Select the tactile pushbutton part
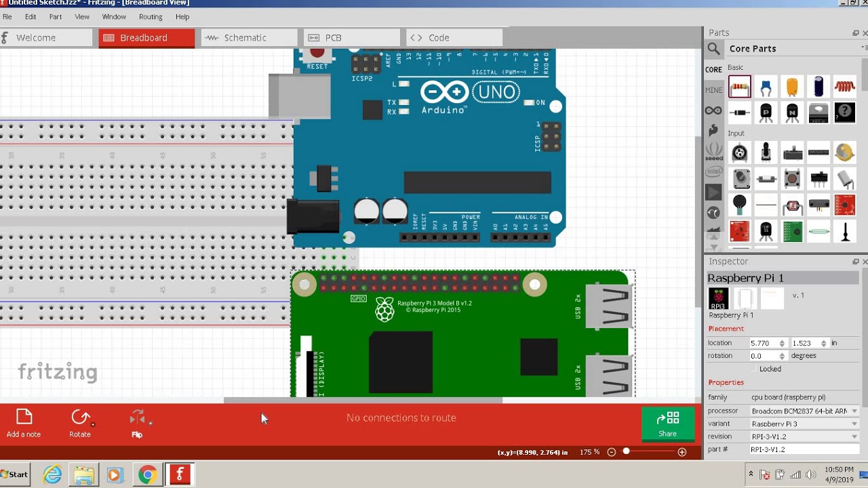Image resolution: width=868 pixels, height=488 pixels. pos(792,179)
